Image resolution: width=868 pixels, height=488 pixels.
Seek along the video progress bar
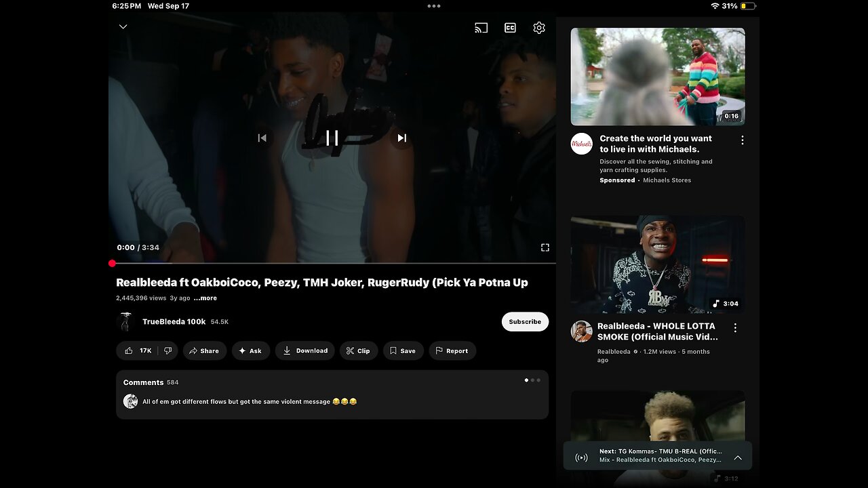[x=332, y=264]
